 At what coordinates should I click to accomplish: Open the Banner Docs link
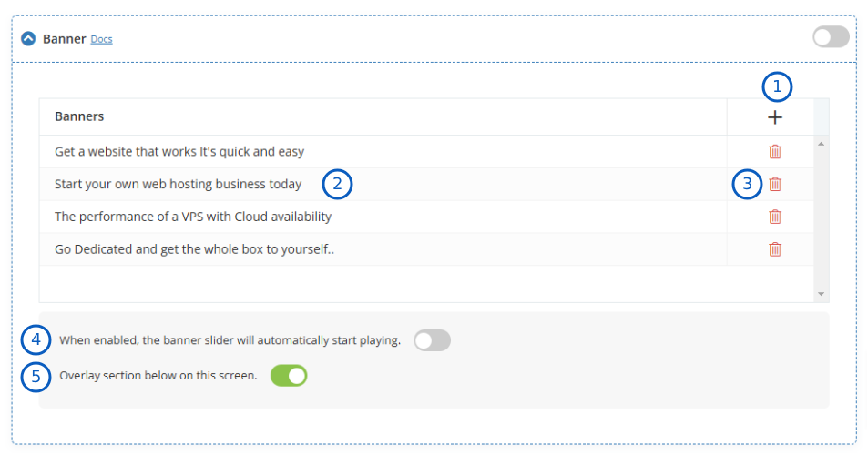[x=101, y=40]
